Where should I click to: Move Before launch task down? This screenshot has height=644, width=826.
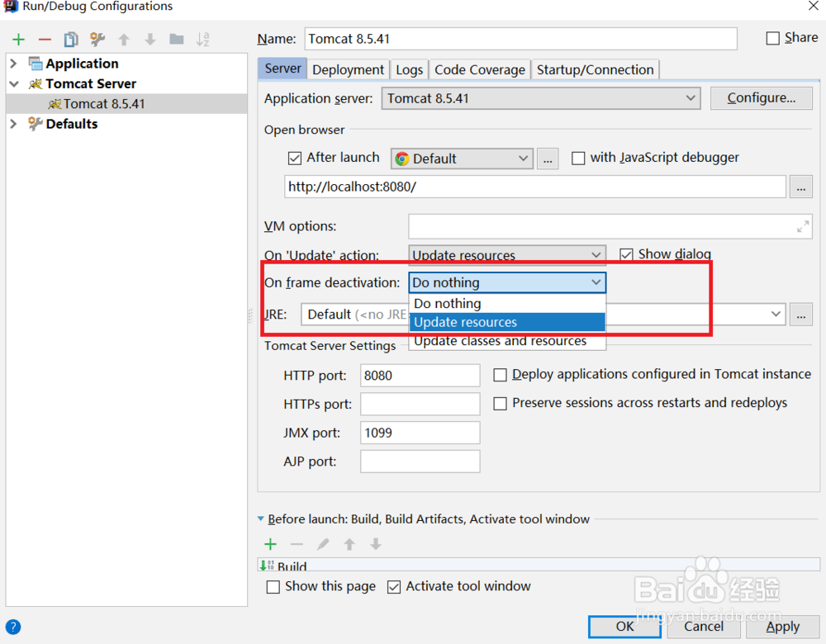pos(376,544)
